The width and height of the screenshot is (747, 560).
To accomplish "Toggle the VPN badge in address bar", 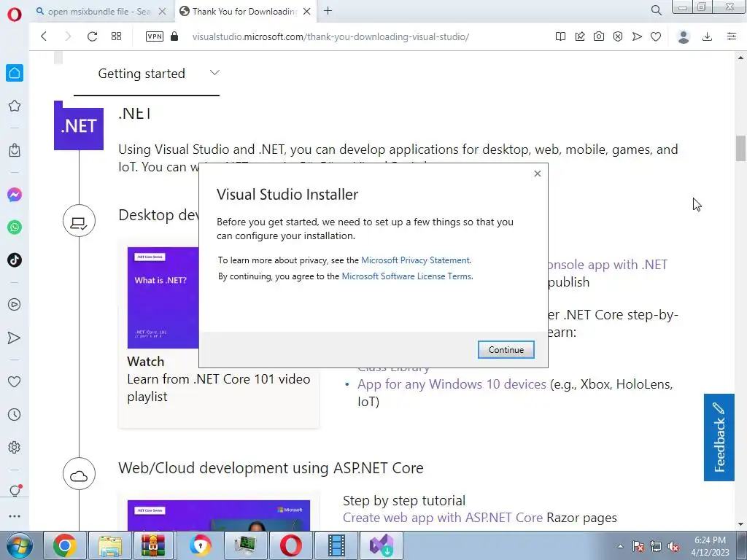I will 155,36.
